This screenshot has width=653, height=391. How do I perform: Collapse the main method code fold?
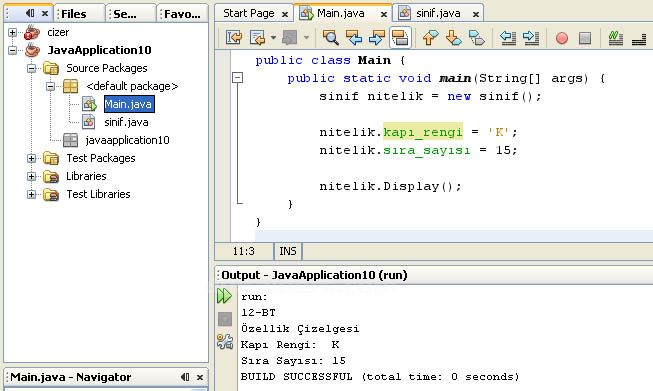(237, 77)
